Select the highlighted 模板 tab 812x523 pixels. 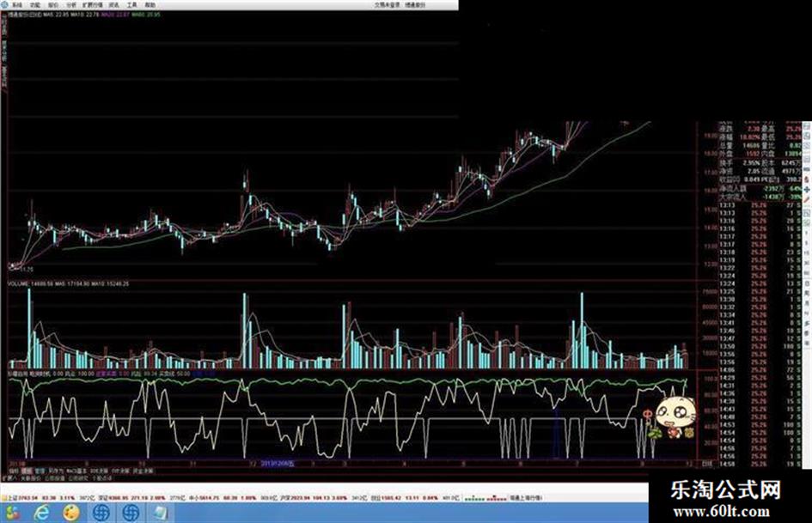point(27,471)
